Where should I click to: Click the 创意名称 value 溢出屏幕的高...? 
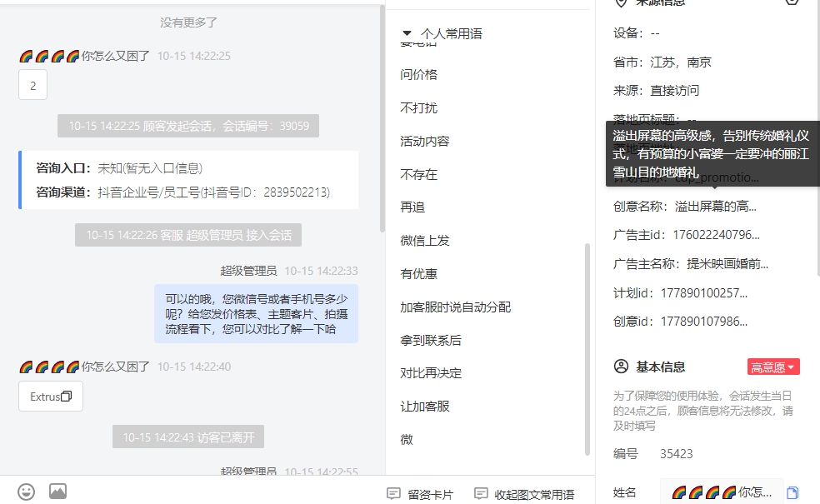[715, 207]
